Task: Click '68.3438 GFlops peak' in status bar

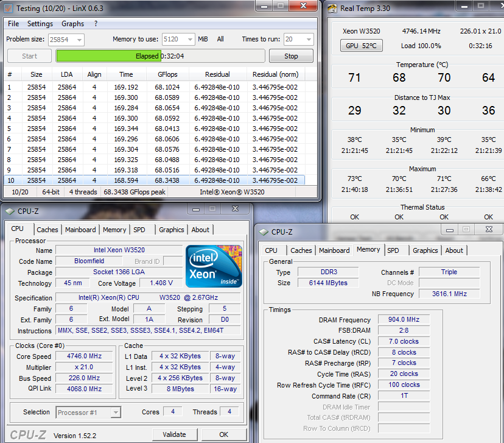Action: 135,192
